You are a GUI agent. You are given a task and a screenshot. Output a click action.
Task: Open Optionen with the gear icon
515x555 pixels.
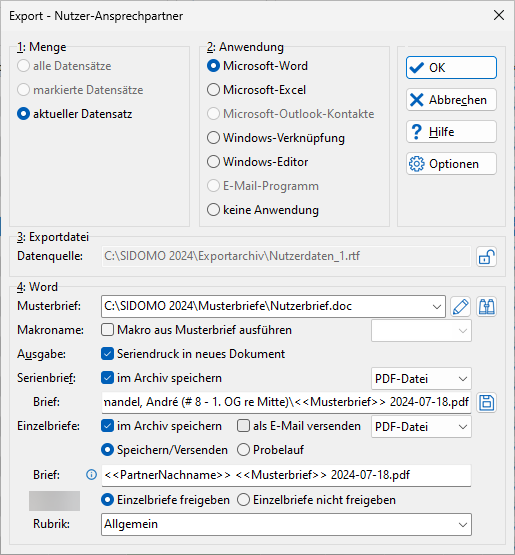[451, 164]
